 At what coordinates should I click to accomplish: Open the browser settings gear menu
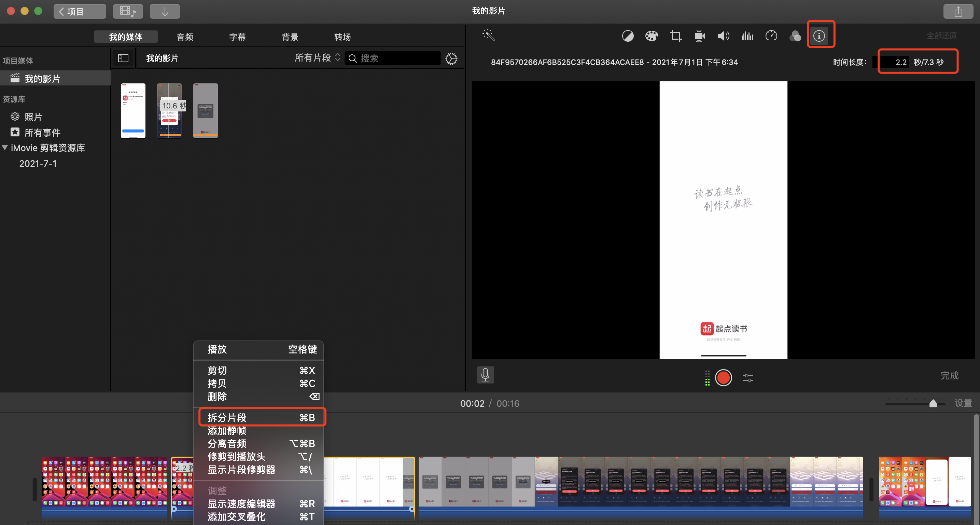click(451, 59)
